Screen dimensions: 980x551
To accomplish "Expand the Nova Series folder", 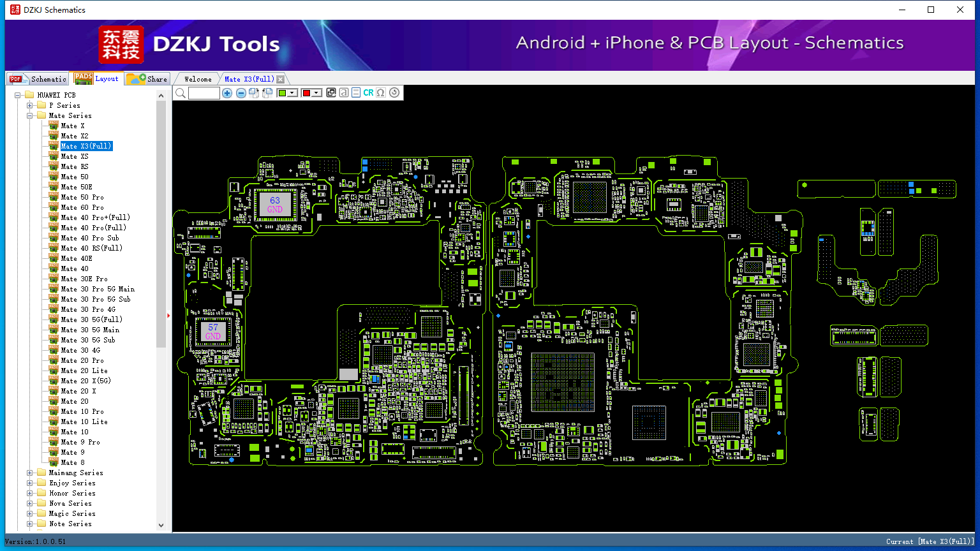I will tap(29, 503).
